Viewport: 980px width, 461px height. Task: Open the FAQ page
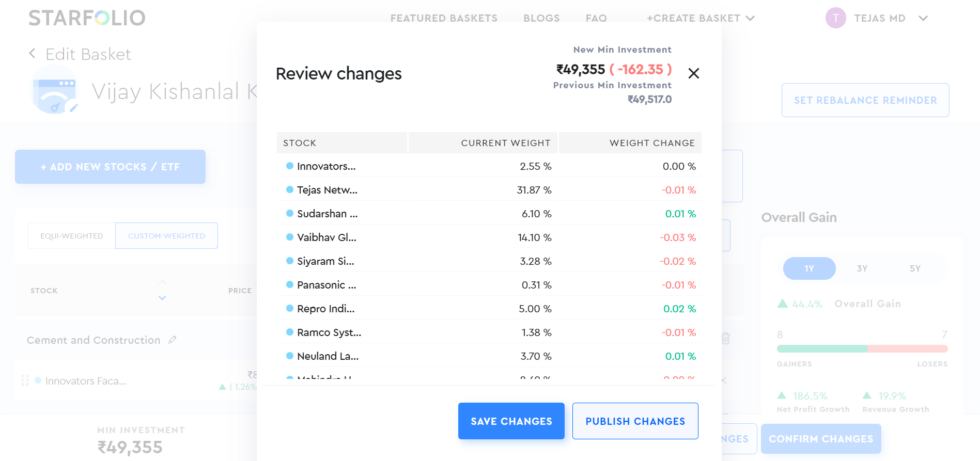pyautogui.click(x=596, y=18)
